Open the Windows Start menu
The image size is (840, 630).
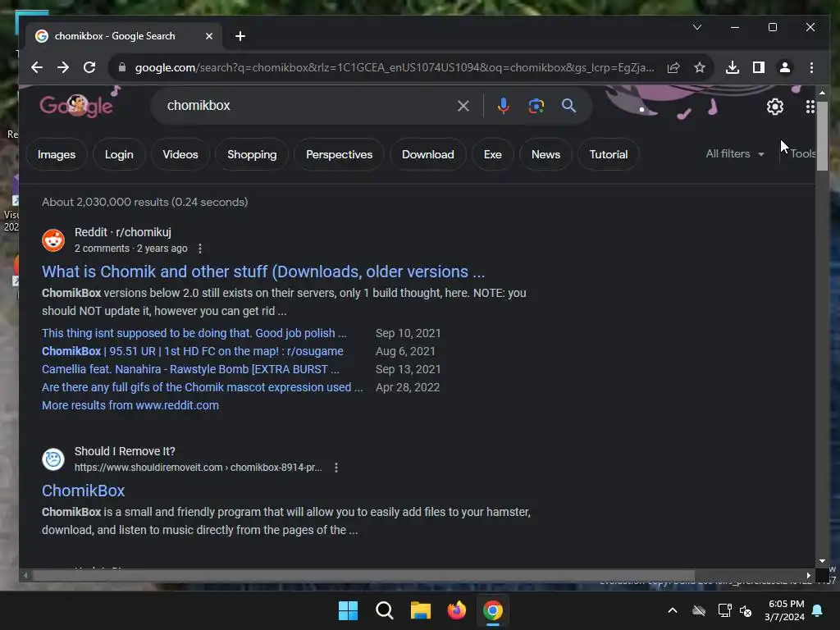[x=348, y=610]
